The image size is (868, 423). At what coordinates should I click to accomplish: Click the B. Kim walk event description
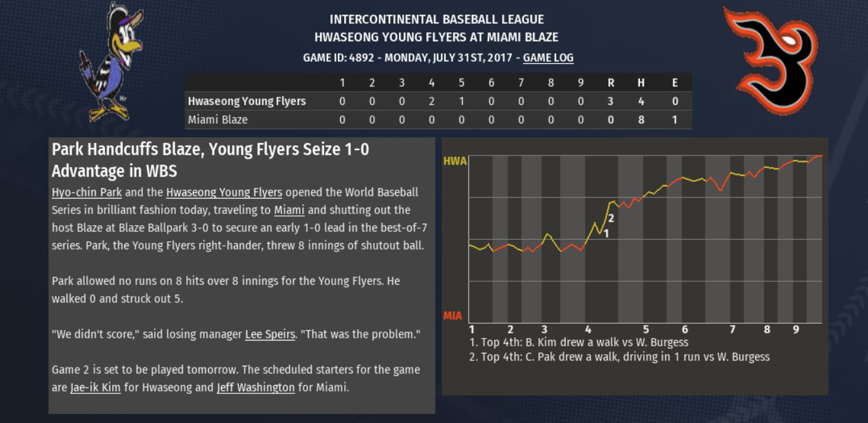pyautogui.click(x=579, y=342)
